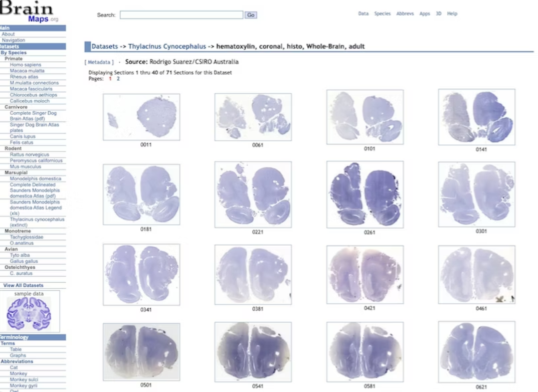The height and width of the screenshot is (392, 538).
Task: Click inside the Search text field
Action: point(181,15)
